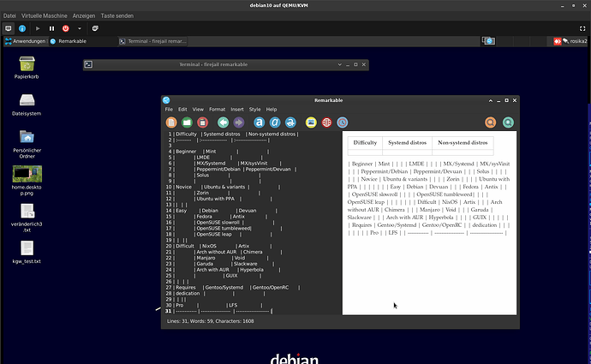Screen dimensions: 591x364
Task: Click the Remarkable app icon in title bar
Action: point(166,100)
